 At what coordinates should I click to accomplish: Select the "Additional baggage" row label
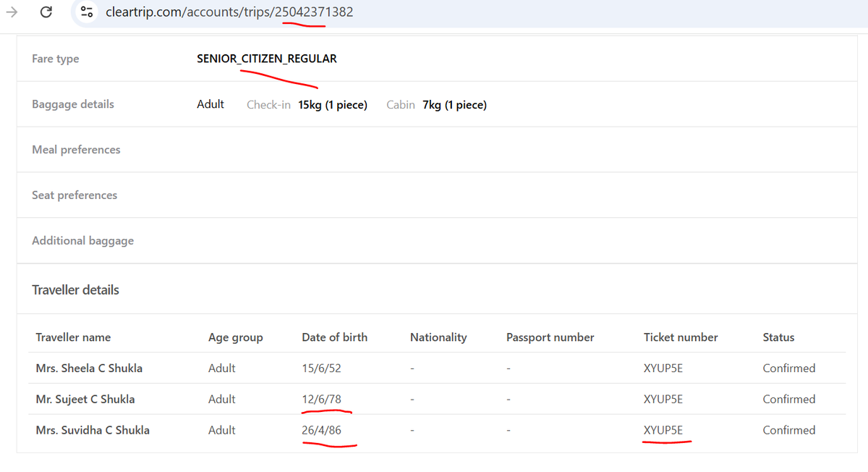(83, 240)
